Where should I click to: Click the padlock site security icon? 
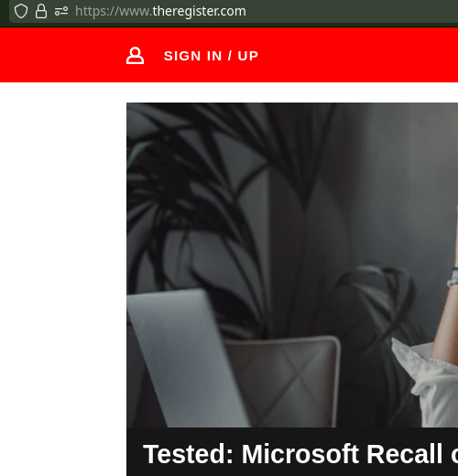point(41,11)
